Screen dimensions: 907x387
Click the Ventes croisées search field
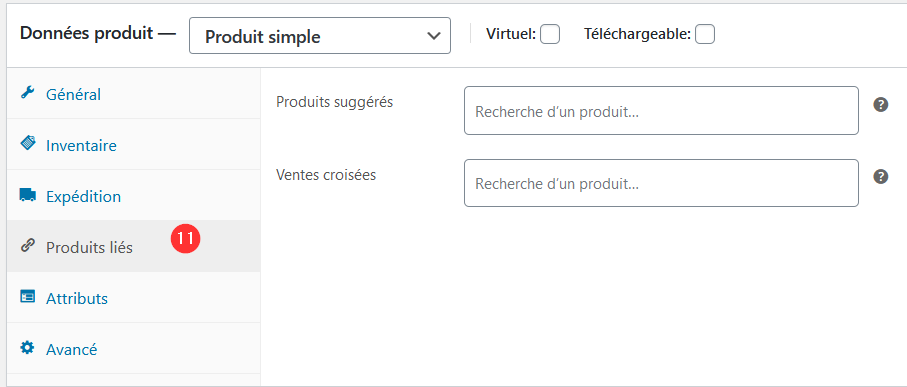[x=661, y=183]
